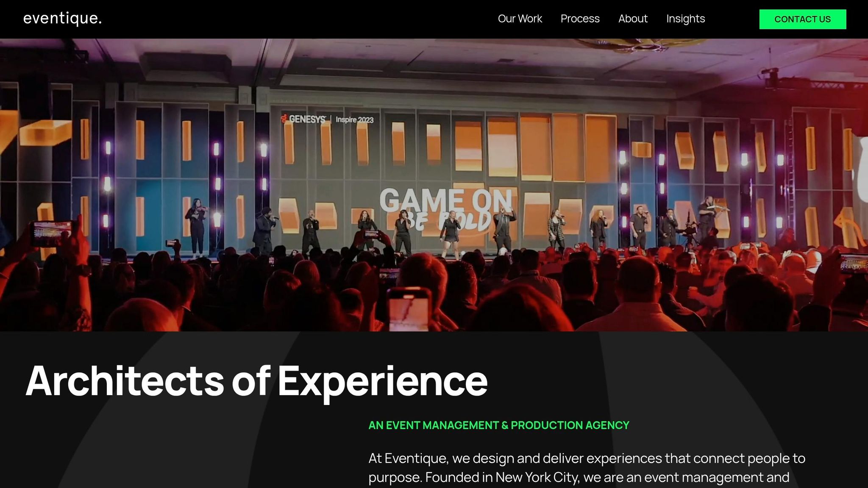The width and height of the screenshot is (868, 488).
Task: Click the Genesys Inspire 2023 logo on stage
Action: pyautogui.click(x=327, y=119)
